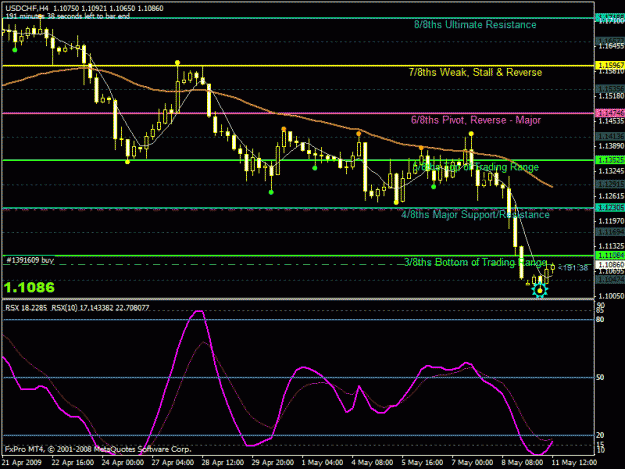
Task: Select the '191 minutes 38 seconds left to bar end' text
Action: (x=67, y=16)
